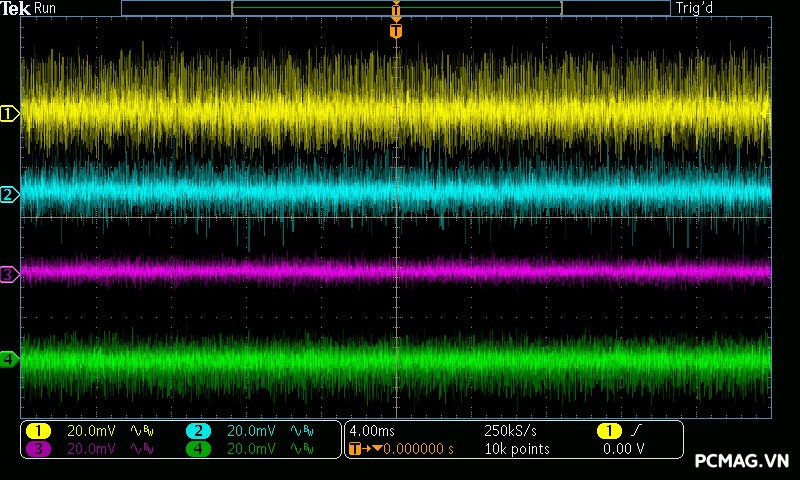Click the magenta channel 3 ground marker

[9, 274]
